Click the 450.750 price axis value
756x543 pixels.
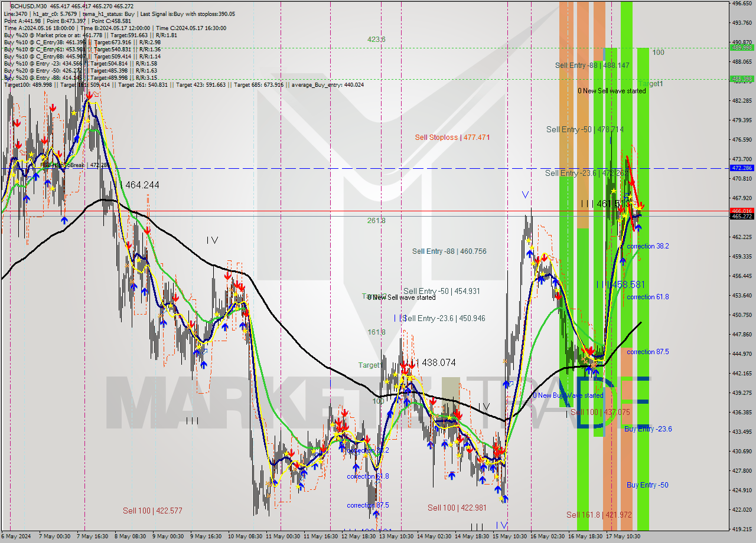tap(742, 315)
